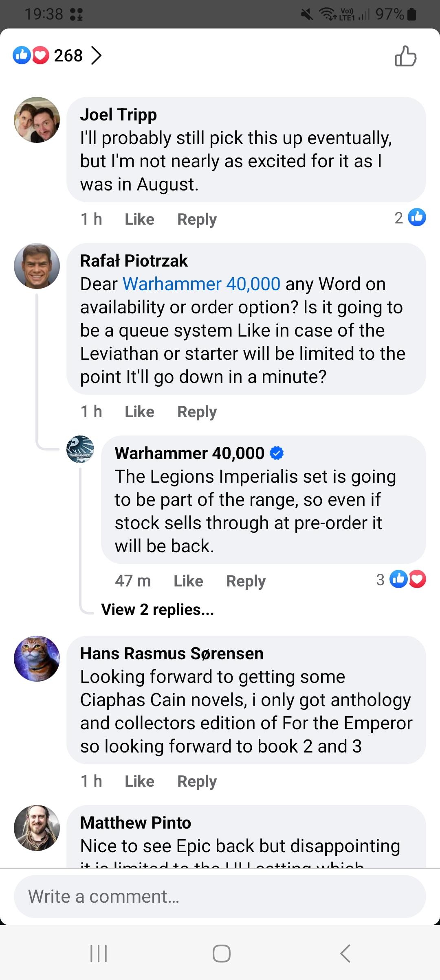
Task: Open Hans Rasmus Sørensen's cat avatar
Action: tap(37, 658)
